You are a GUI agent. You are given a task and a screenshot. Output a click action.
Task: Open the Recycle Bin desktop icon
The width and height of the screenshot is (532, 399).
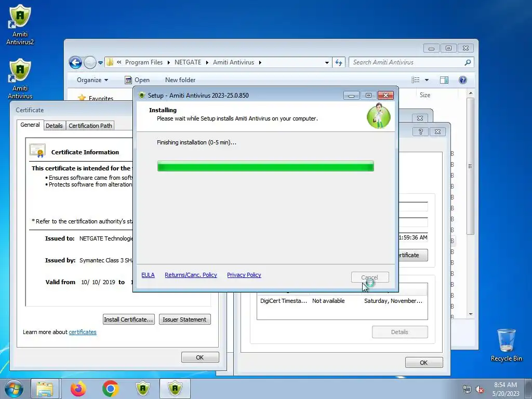[506, 345]
